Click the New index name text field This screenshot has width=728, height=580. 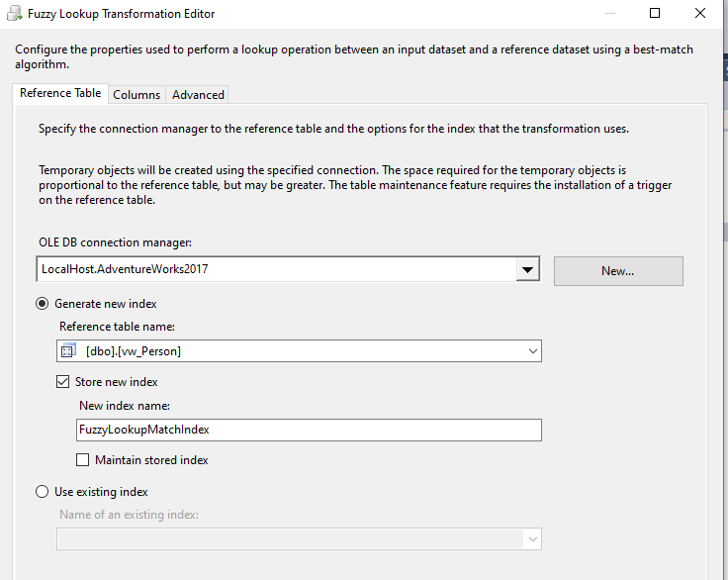(309, 430)
